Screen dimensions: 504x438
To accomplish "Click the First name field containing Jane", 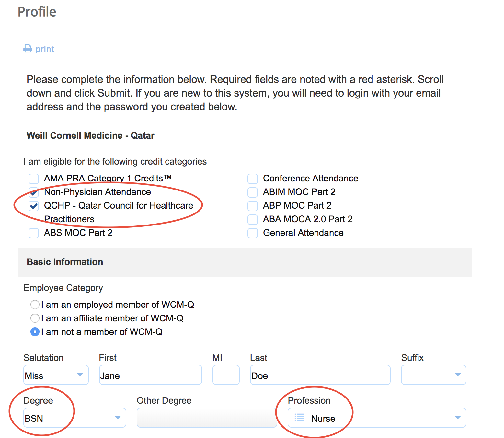I will (x=151, y=375).
